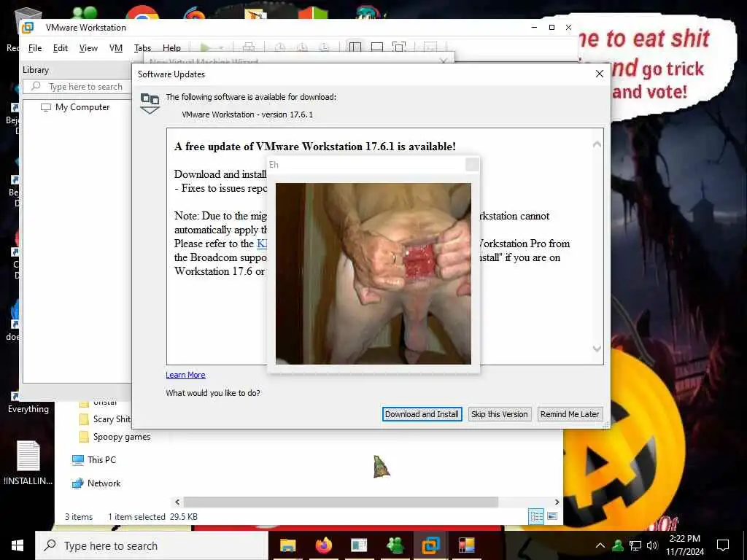Image resolution: width=747 pixels, height=560 pixels.
Task: Click the VMware Workstation taskbar icon
Action: pyautogui.click(x=430, y=545)
